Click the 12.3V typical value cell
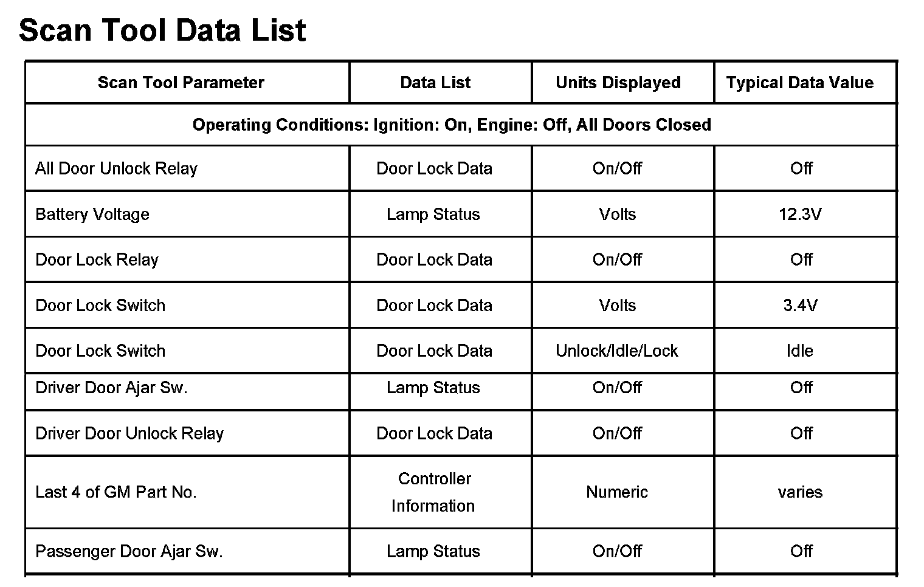 coord(800,214)
